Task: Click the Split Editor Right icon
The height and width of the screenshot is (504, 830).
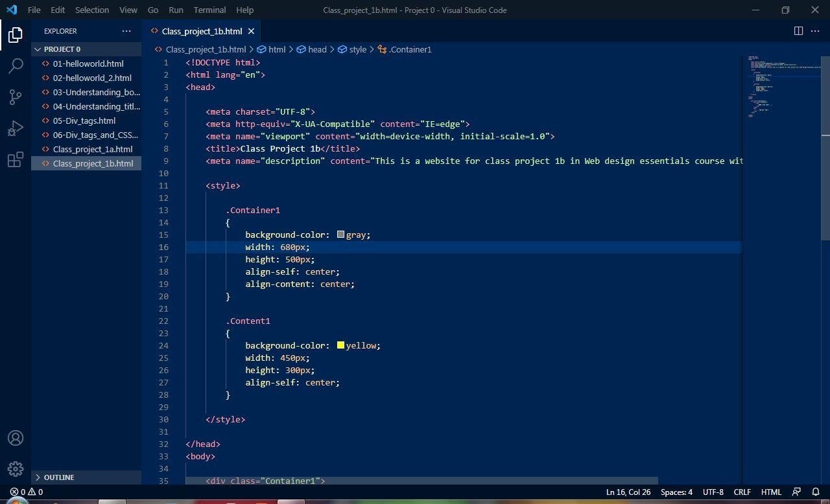Action: 798,31
